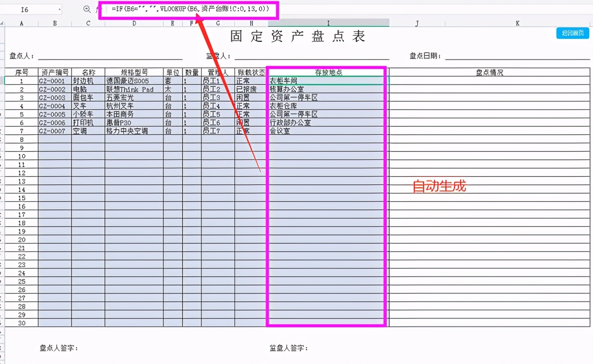Select column I header
This screenshot has width=593, height=364.
point(328,22)
